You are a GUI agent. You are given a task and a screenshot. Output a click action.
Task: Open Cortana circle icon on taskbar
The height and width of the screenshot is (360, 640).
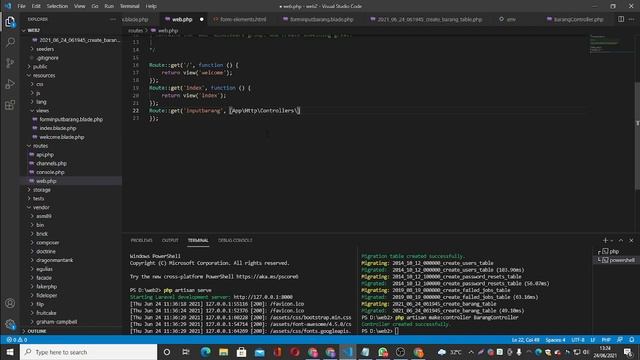167,352
